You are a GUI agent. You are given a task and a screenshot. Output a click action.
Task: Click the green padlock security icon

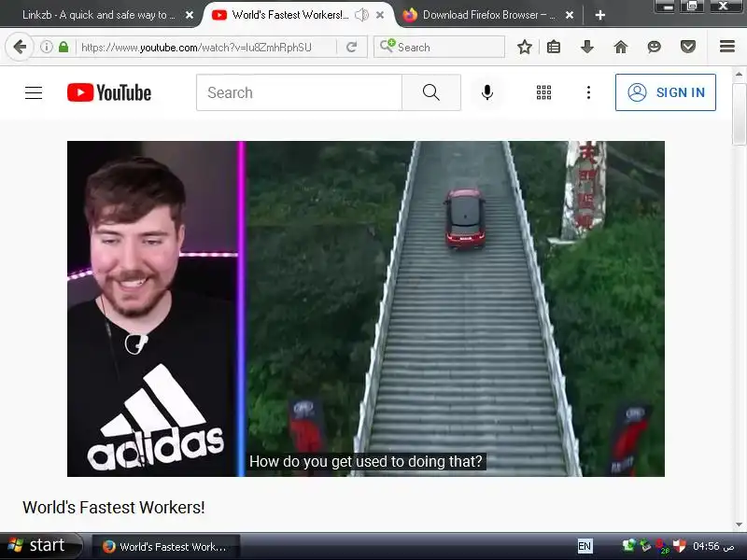pyautogui.click(x=63, y=47)
